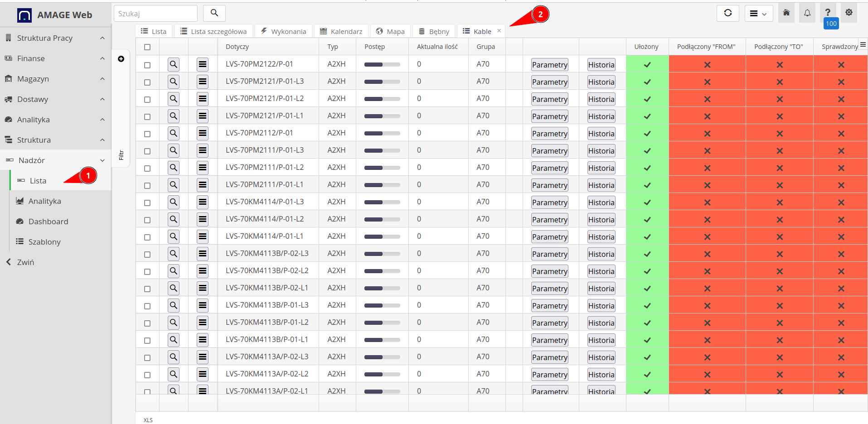Open the notifications bell icon
Screen dimensions: 868x424
(807, 13)
